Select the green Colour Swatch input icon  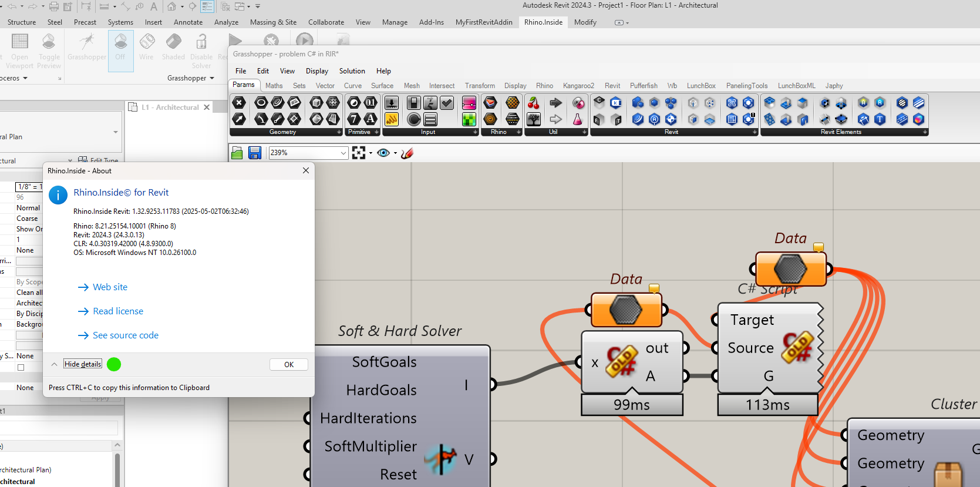tap(469, 119)
